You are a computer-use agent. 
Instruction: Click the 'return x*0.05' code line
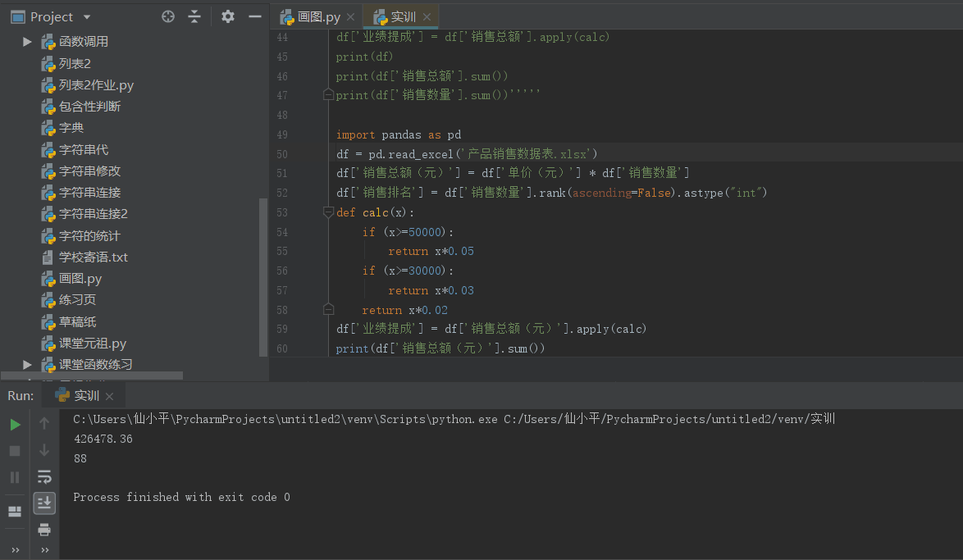click(x=431, y=251)
